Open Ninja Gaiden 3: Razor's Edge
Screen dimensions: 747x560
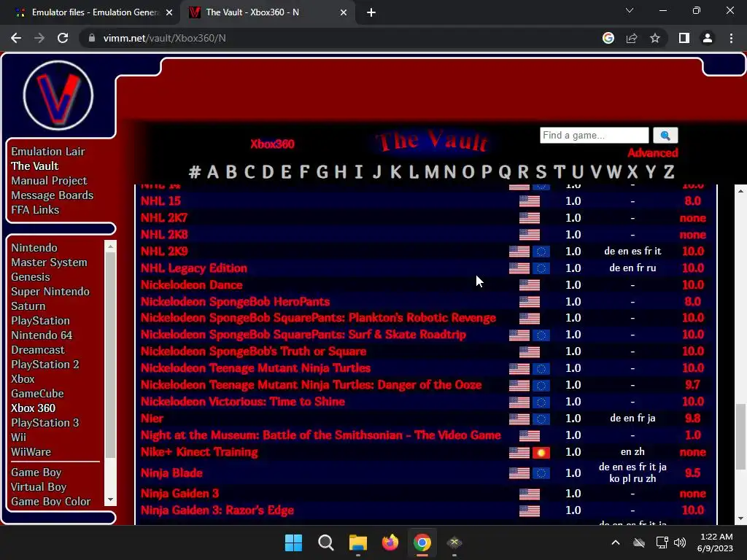coord(217,510)
